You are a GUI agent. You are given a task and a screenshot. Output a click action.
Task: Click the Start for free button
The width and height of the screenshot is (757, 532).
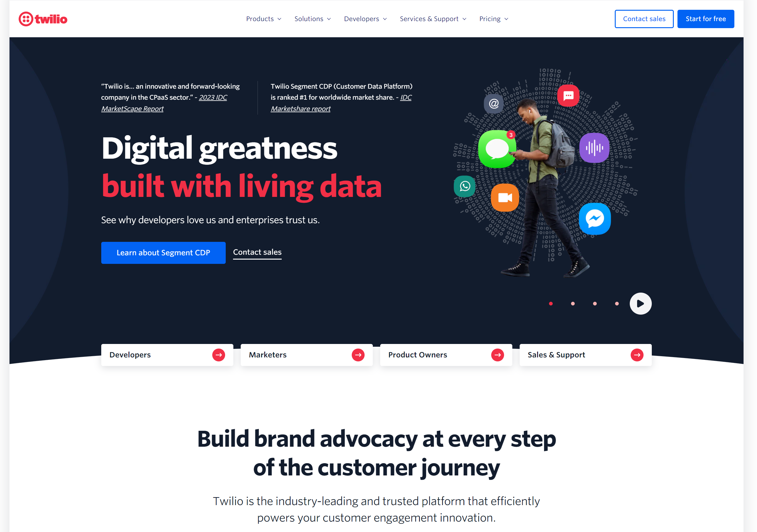coord(705,18)
